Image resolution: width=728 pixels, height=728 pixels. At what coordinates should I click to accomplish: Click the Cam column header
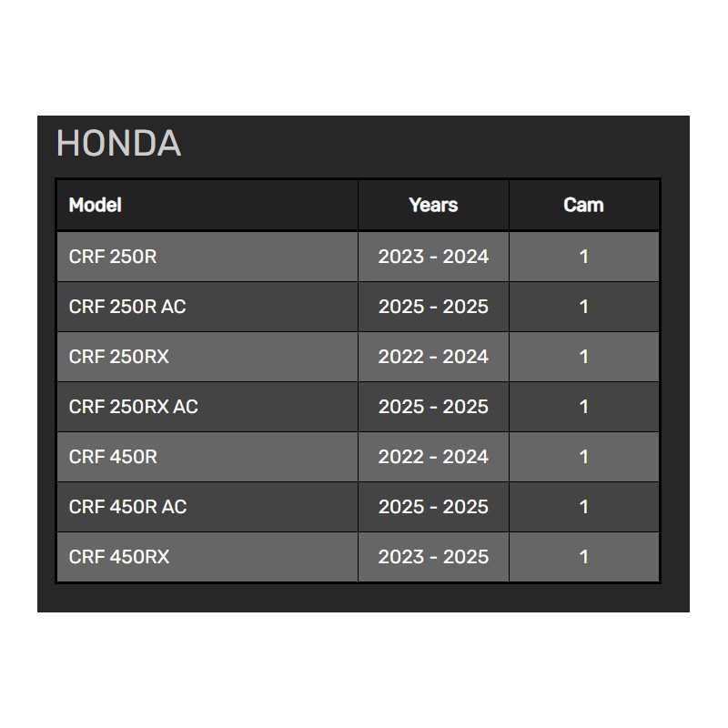[583, 205]
